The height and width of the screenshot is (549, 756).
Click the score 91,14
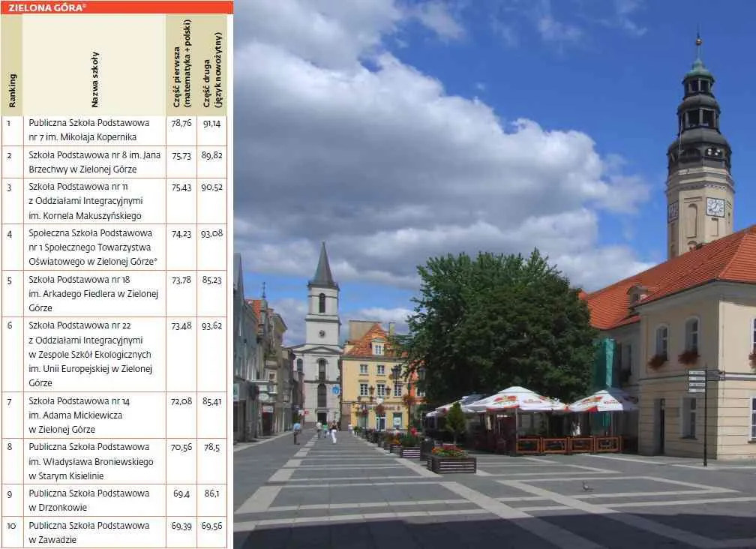coord(211,124)
